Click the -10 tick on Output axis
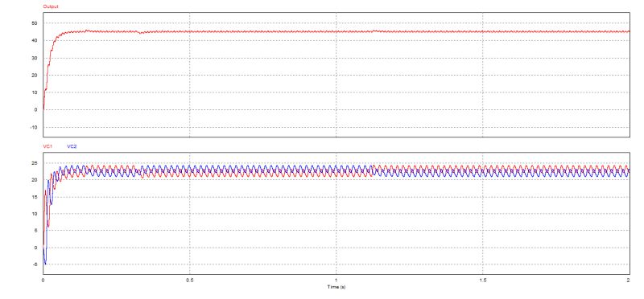This screenshot has width=644, height=299. click(x=34, y=127)
